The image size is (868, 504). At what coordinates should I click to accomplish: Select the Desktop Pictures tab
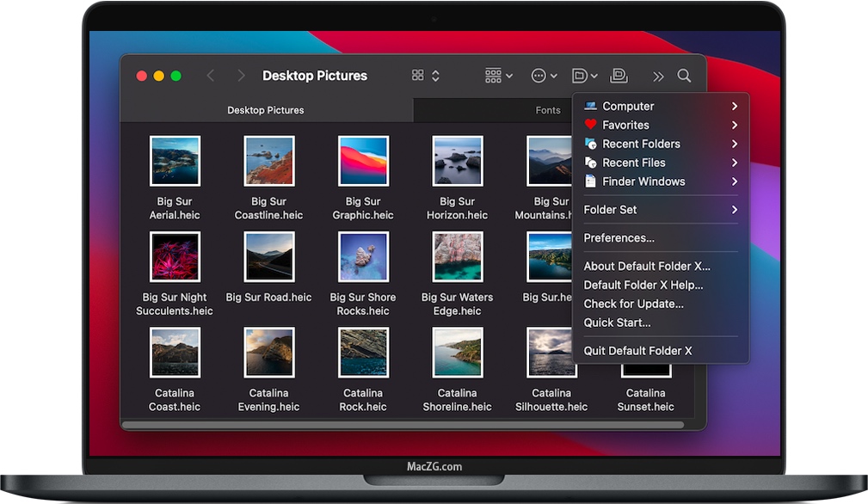coord(265,110)
